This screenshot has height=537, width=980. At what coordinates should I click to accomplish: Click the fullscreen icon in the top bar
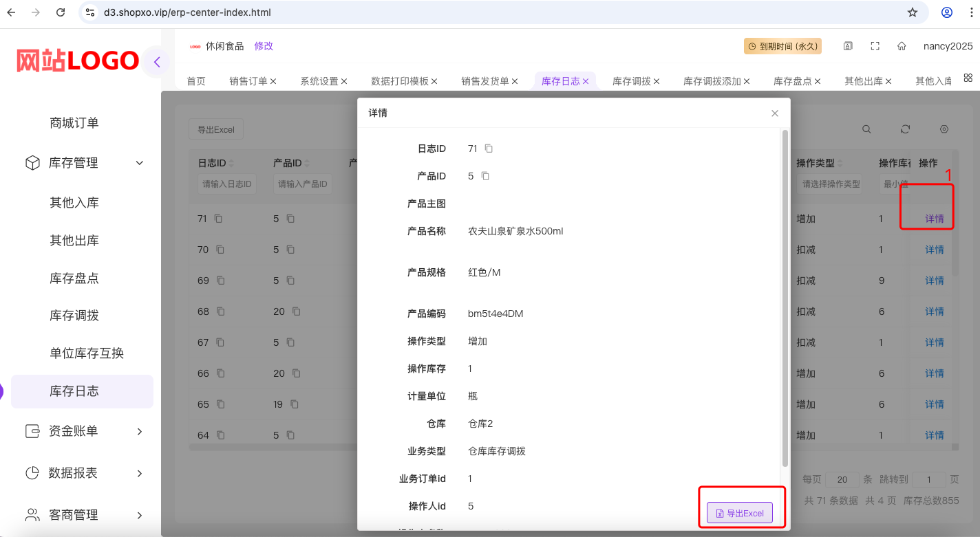[875, 45]
